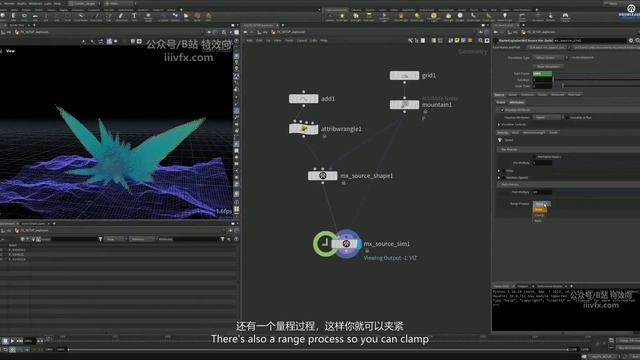
Task: Click the stop button in the playbar
Action: tap(5, 340)
